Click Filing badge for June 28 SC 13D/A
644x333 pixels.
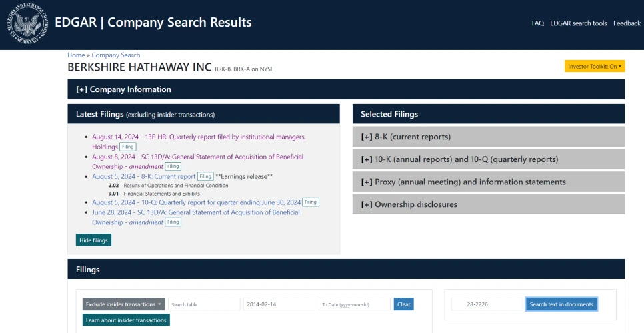[173, 222]
